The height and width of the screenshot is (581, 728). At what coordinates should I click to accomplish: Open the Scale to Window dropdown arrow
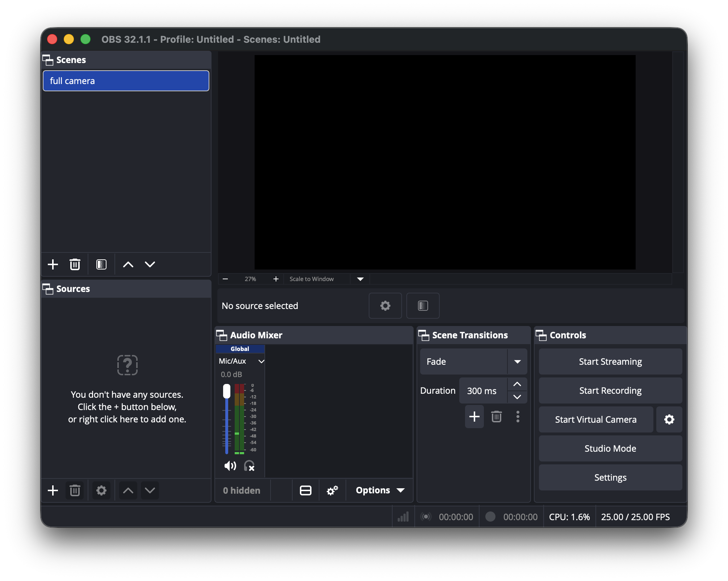pos(360,279)
